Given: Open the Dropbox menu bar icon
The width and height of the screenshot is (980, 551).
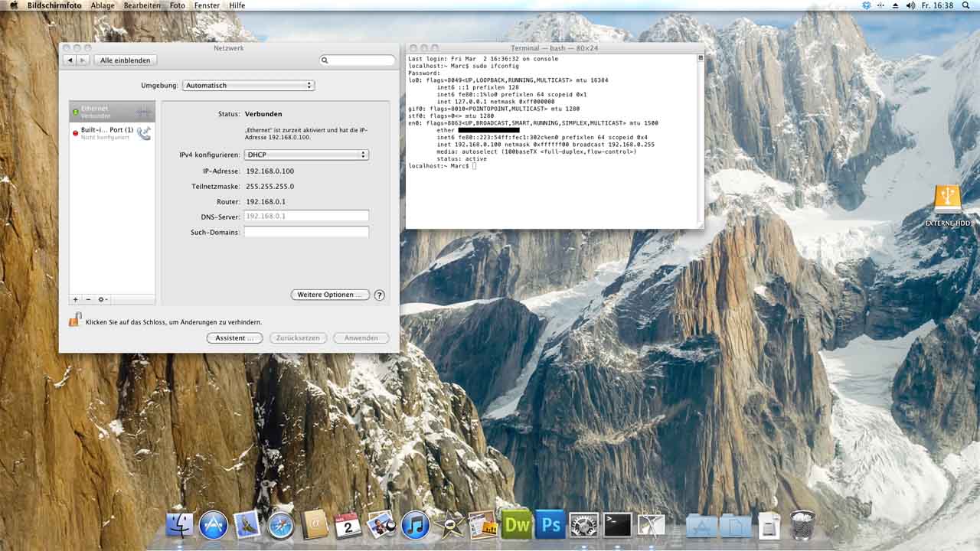Looking at the screenshot, I should pyautogui.click(x=866, y=5).
